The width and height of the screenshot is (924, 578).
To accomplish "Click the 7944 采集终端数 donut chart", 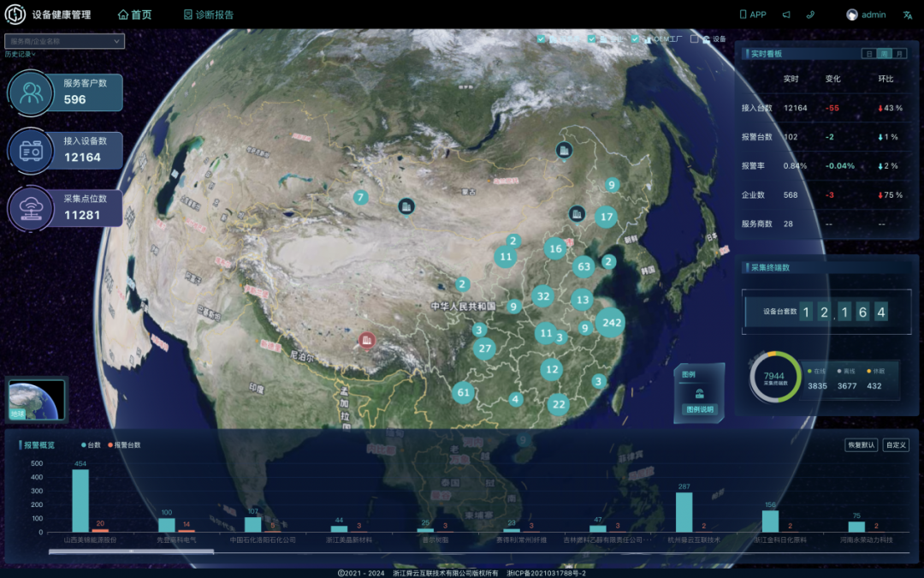I will (x=774, y=378).
